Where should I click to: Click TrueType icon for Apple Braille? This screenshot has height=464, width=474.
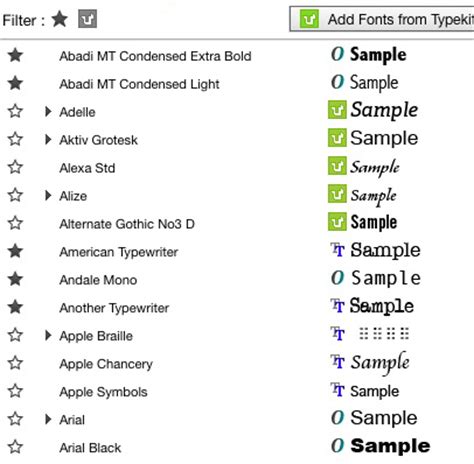tap(337, 334)
